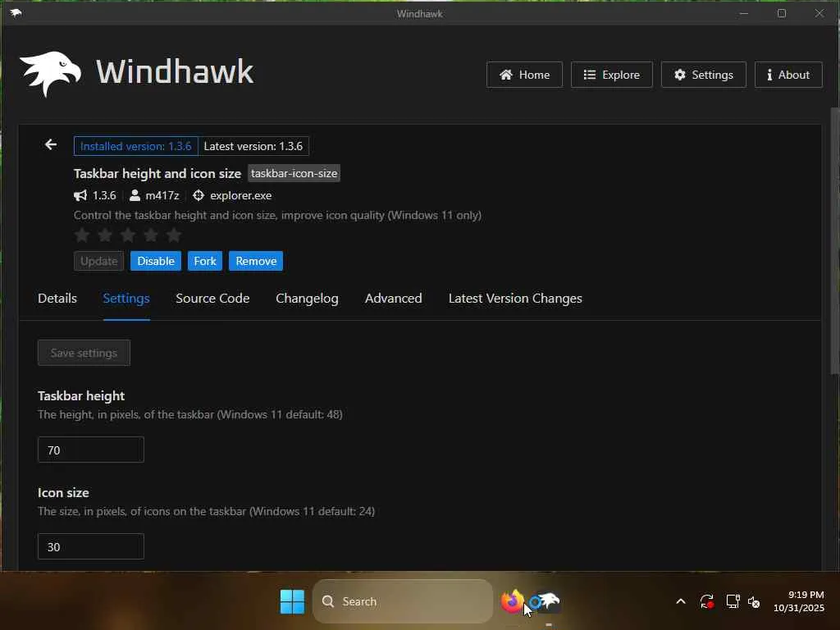Image resolution: width=840 pixels, height=630 pixels.
Task: Click the Latest version 1.3.6 label
Action: coord(253,146)
